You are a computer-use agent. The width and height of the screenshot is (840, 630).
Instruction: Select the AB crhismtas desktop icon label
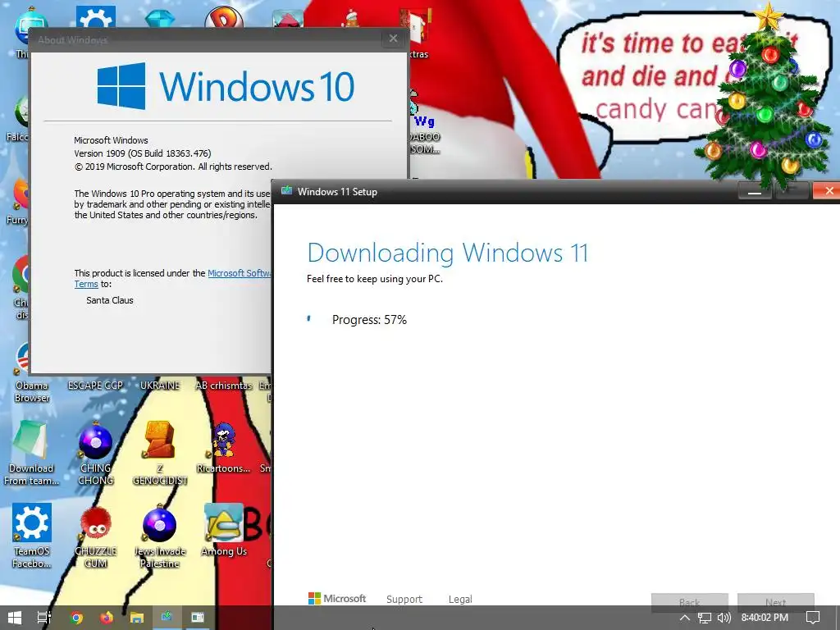tap(223, 386)
